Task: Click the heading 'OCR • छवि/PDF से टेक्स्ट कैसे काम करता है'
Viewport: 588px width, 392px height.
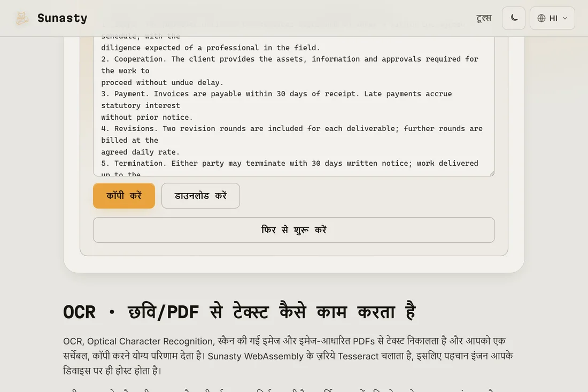Action: click(x=239, y=312)
